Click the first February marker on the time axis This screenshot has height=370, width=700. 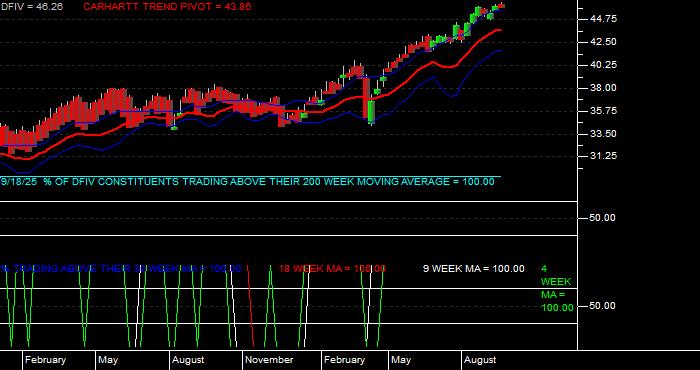point(45,360)
